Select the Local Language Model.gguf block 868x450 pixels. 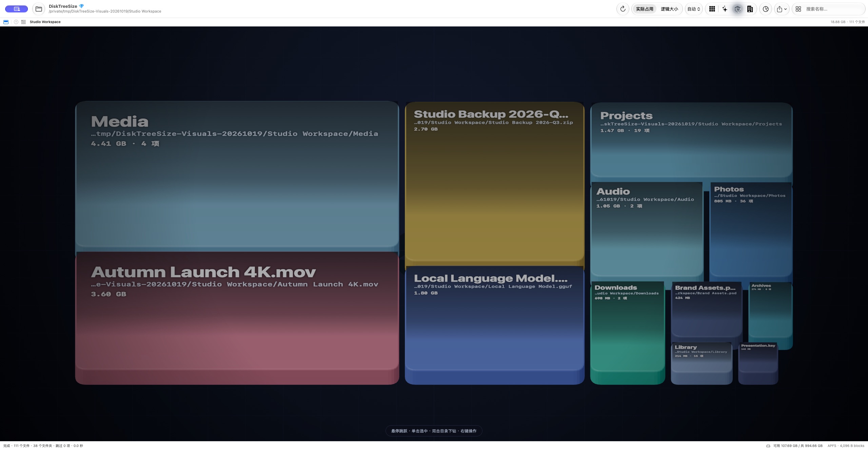click(494, 325)
